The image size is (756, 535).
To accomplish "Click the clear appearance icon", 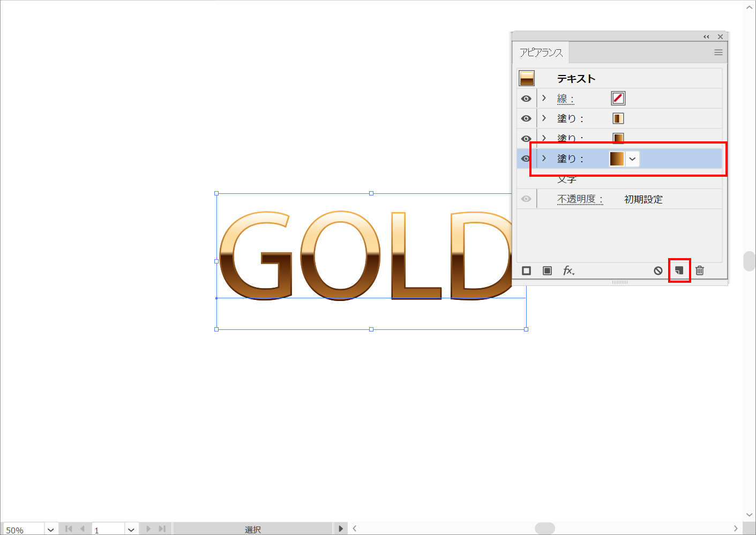I will click(658, 271).
